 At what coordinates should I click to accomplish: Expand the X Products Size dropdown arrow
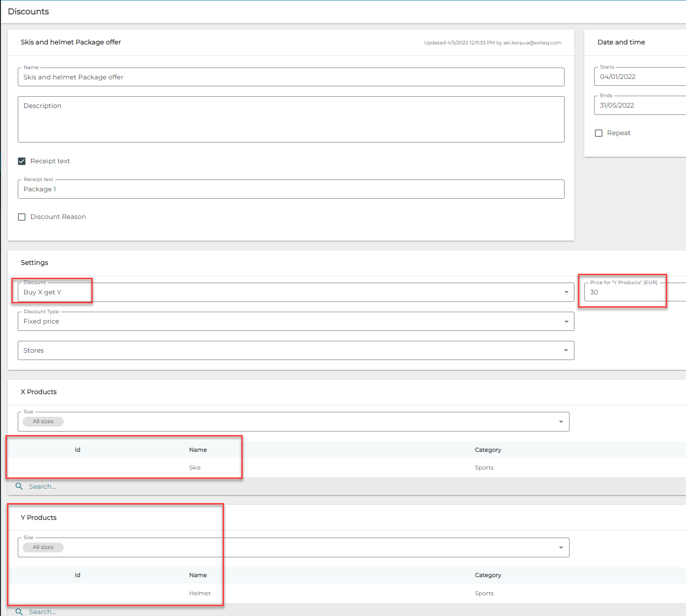click(561, 422)
